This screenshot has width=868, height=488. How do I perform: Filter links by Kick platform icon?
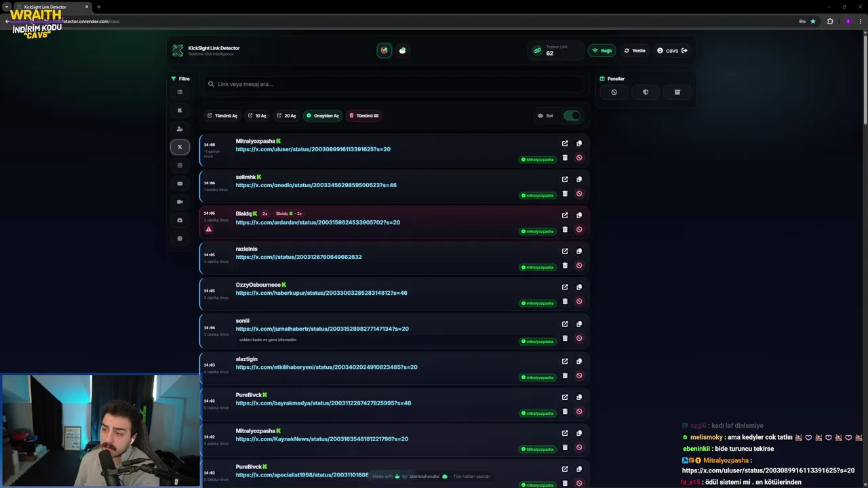(180, 110)
